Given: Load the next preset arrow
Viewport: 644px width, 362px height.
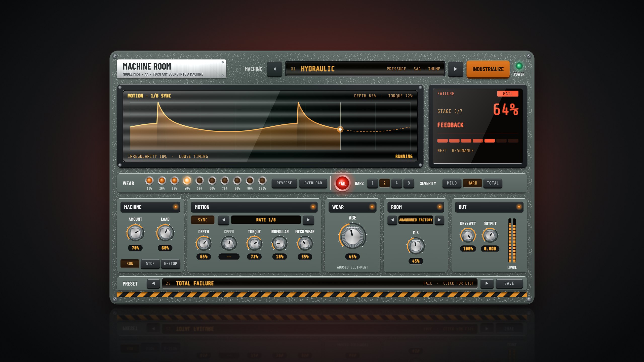Looking at the screenshot, I should coord(487,283).
